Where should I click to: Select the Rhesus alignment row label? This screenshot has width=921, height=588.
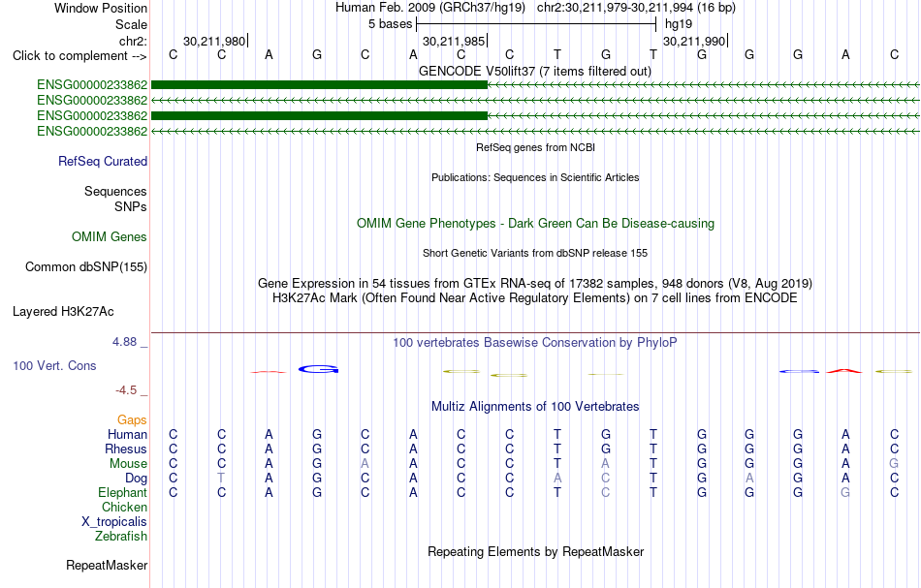(x=126, y=449)
